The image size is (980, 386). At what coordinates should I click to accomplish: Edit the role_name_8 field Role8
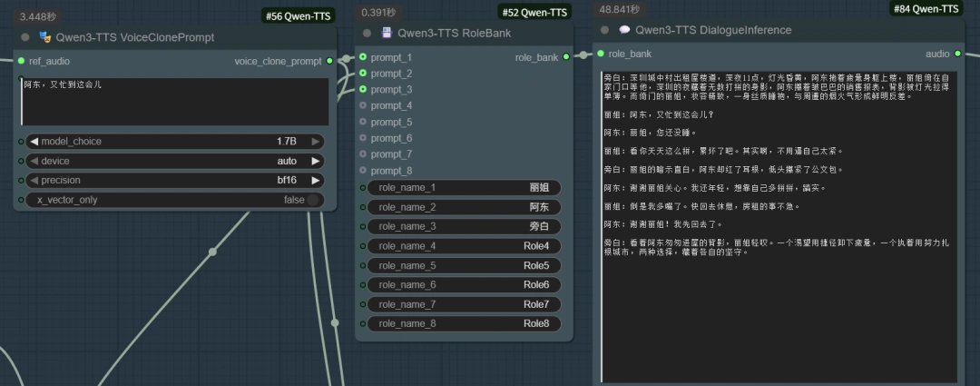[x=465, y=323]
